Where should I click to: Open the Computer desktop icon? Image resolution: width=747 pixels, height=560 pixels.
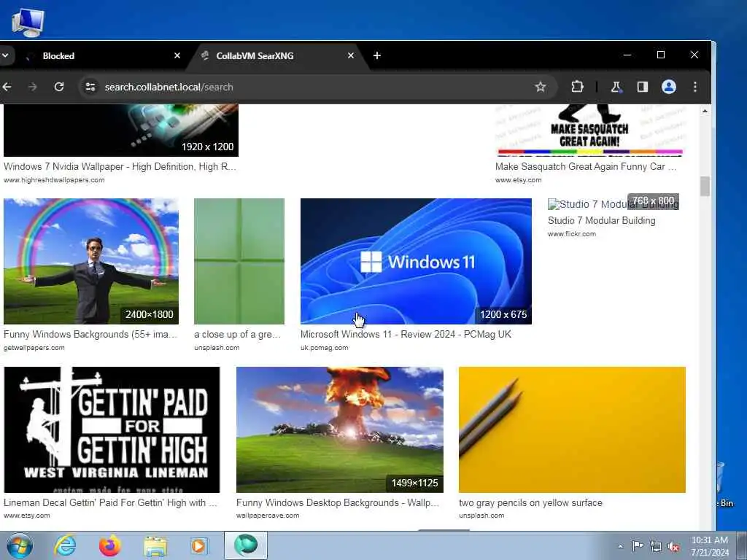click(28, 22)
